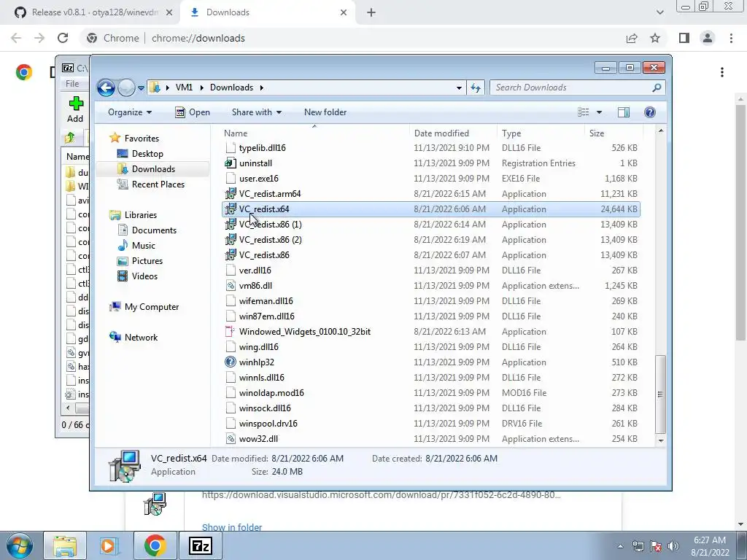Open the address bar history dropdown

click(459, 88)
